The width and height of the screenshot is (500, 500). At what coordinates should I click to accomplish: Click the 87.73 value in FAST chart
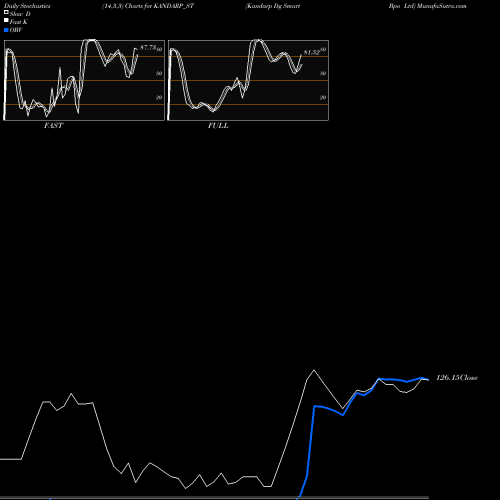coord(148,48)
